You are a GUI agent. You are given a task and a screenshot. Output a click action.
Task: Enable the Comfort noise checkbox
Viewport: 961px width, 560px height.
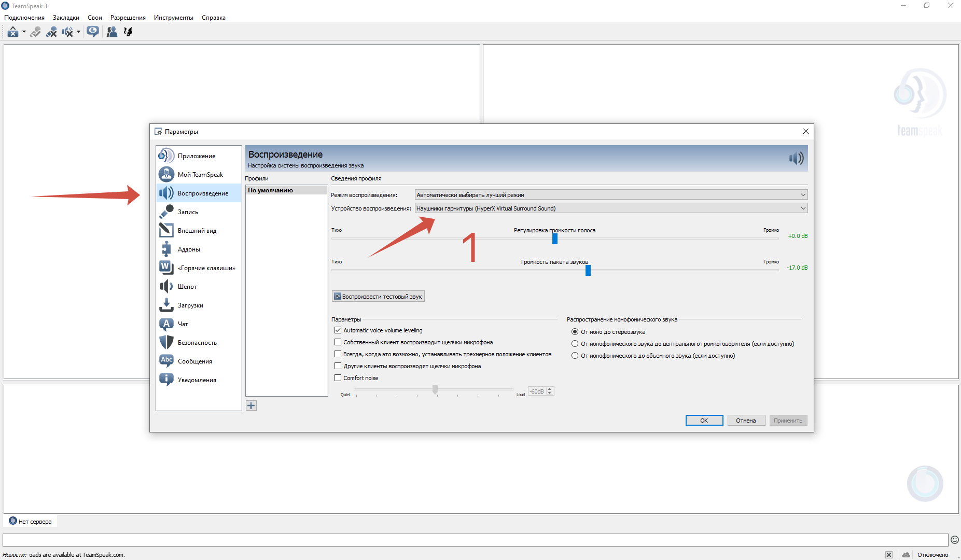(338, 378)
